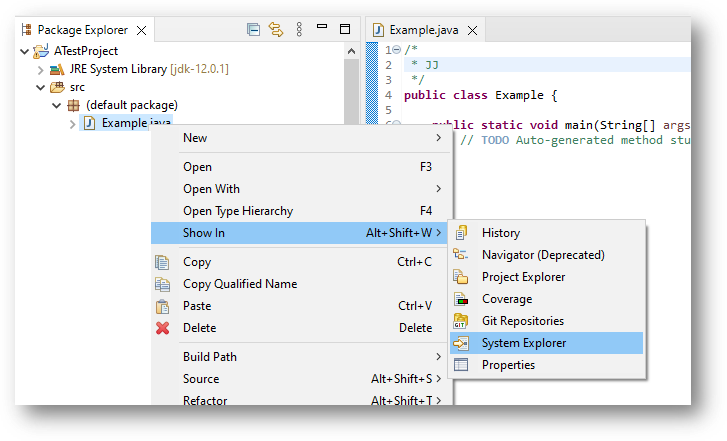The image size is (727, 441).
Task: Collapse the src folder node
Action: click(x=41, y=87)
